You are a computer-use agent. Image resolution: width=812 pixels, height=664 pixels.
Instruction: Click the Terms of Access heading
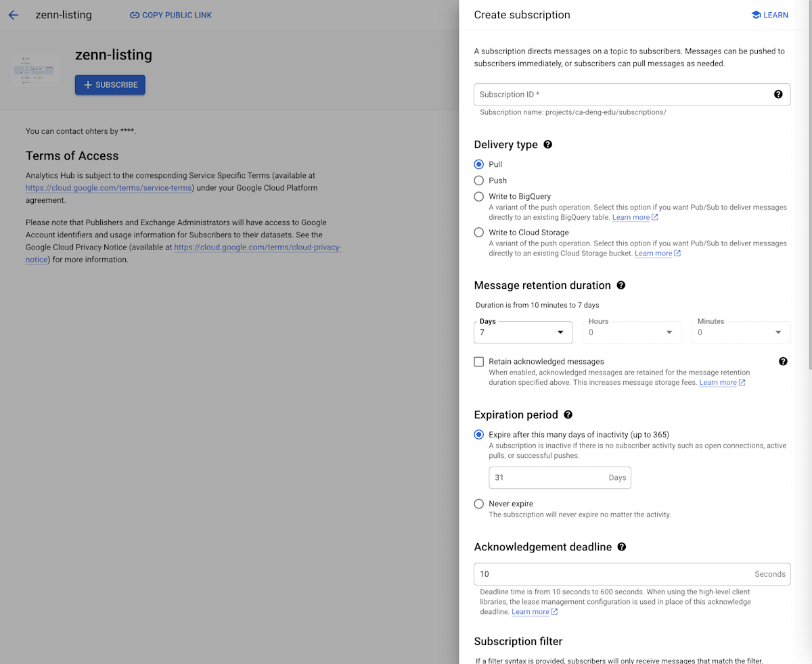72,156
